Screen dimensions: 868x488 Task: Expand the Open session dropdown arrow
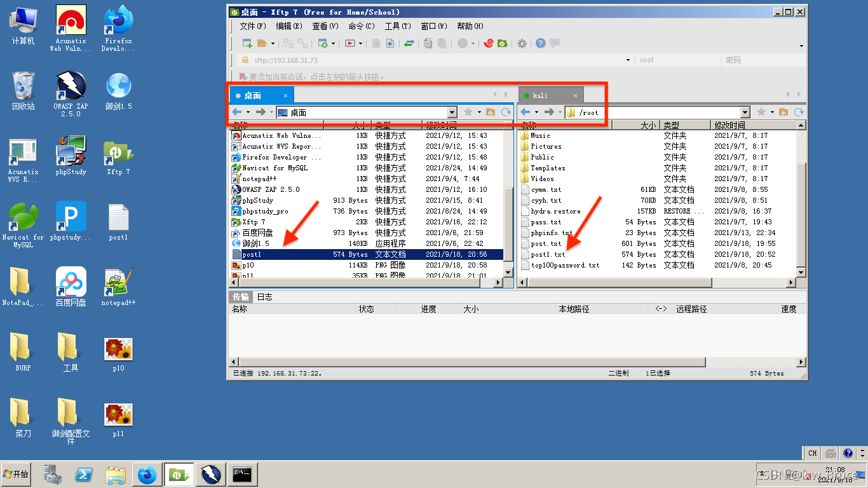pyautogui.click(x=273, y=44)
